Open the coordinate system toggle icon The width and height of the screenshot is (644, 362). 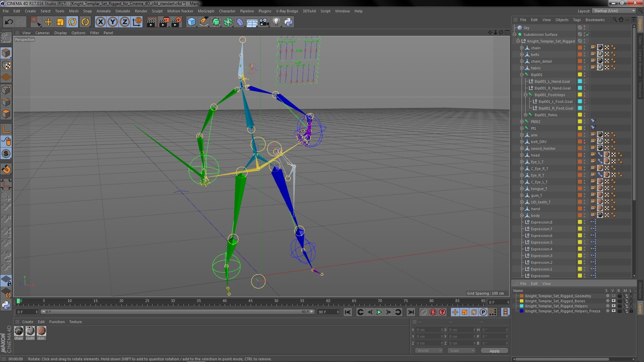pyautogui.click(x=137, y=22)
